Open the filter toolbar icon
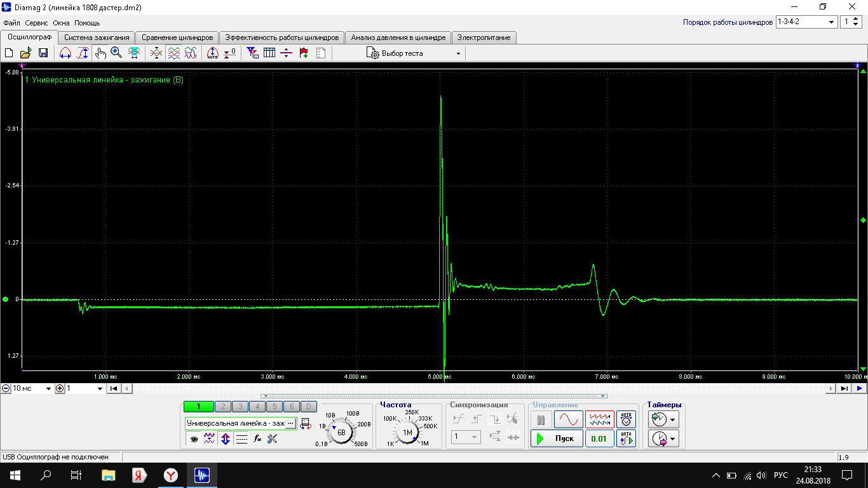Screen dimensions: 868x488 click(x=252, y=53)
